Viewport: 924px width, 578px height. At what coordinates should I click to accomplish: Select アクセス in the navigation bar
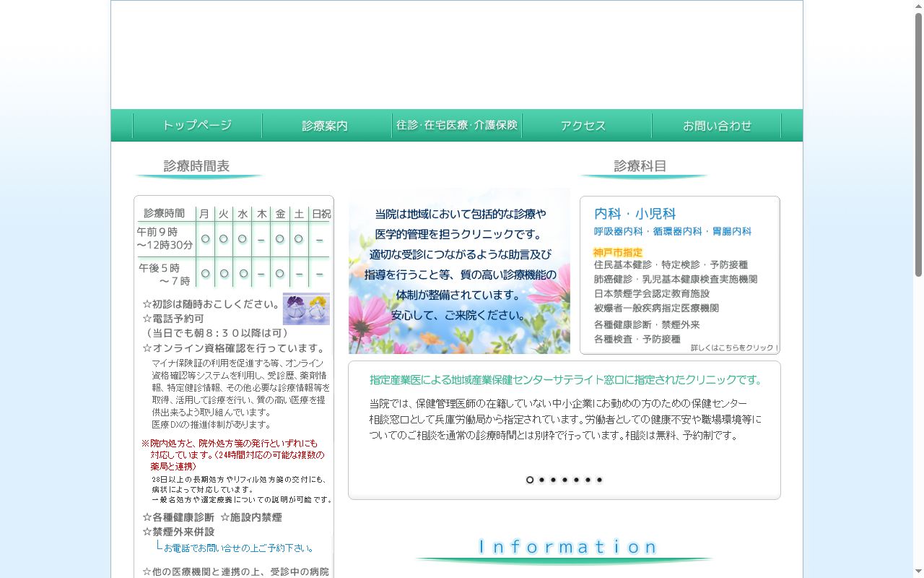[x=586, y=126]
